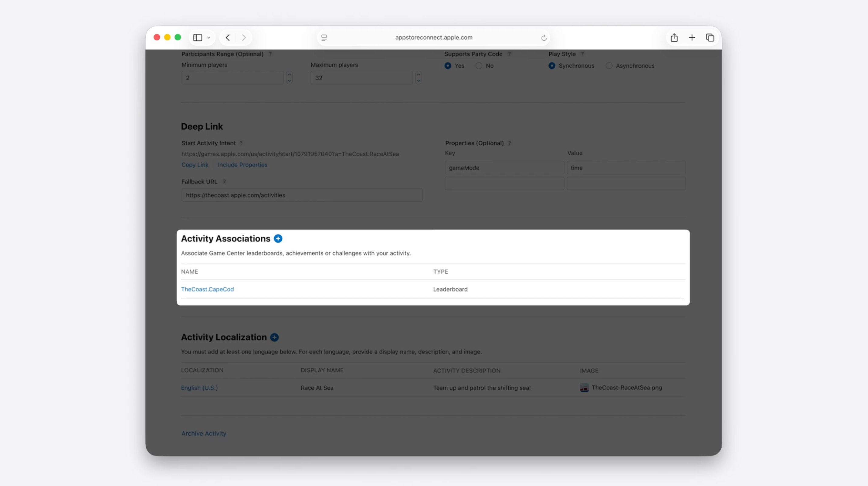Click the Minimum players stepper arrows
Screen dimensions: 868x486
289,77
